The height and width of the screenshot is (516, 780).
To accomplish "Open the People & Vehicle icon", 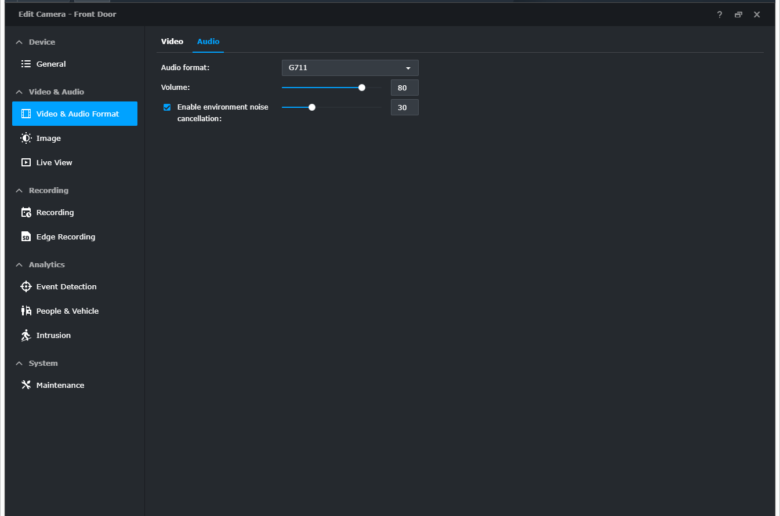I will click(26, 310).
